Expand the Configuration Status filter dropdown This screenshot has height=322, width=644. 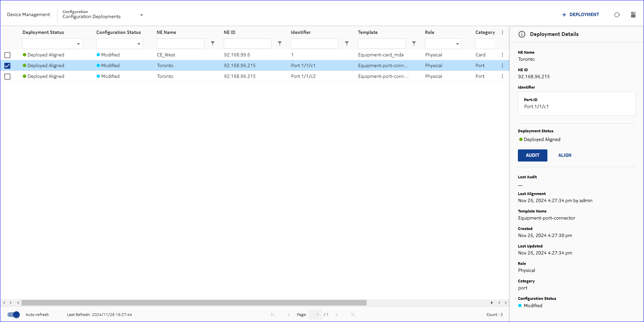pyautogui.click(x=139, y=44)
